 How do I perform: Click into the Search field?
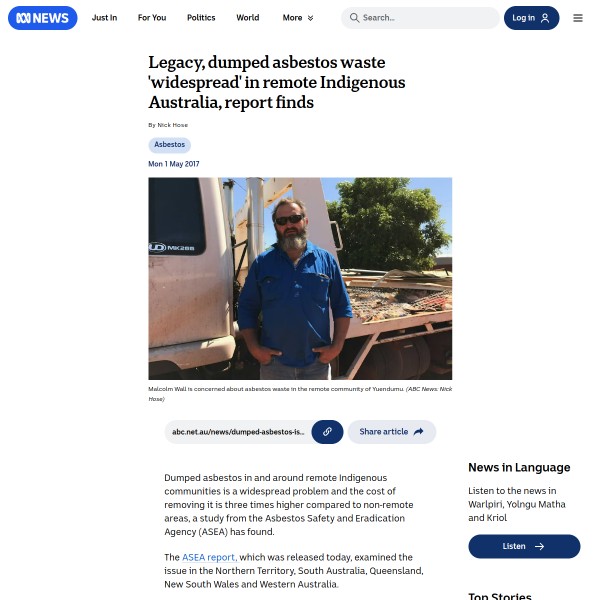pos(420,18)
